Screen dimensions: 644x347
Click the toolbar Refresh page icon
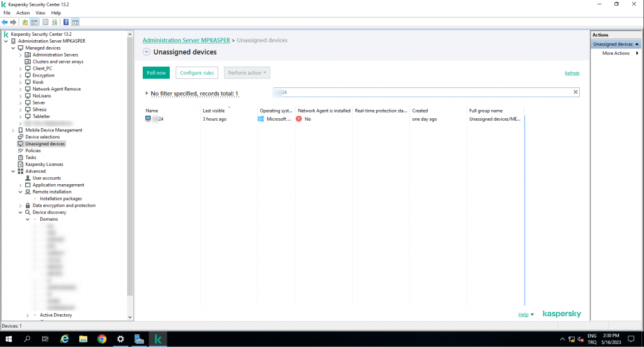[55, 22]
